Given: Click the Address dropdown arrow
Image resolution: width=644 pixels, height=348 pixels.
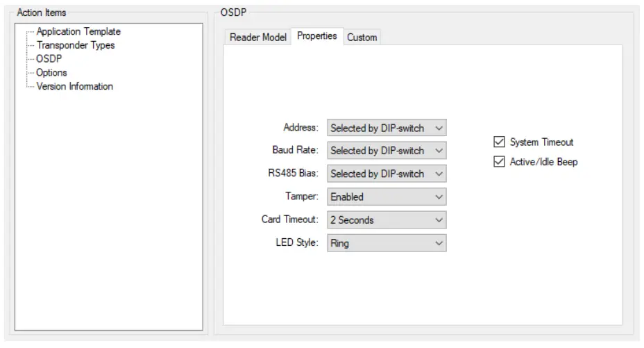Looking at the screenshot, I should (x=438, y=128).
